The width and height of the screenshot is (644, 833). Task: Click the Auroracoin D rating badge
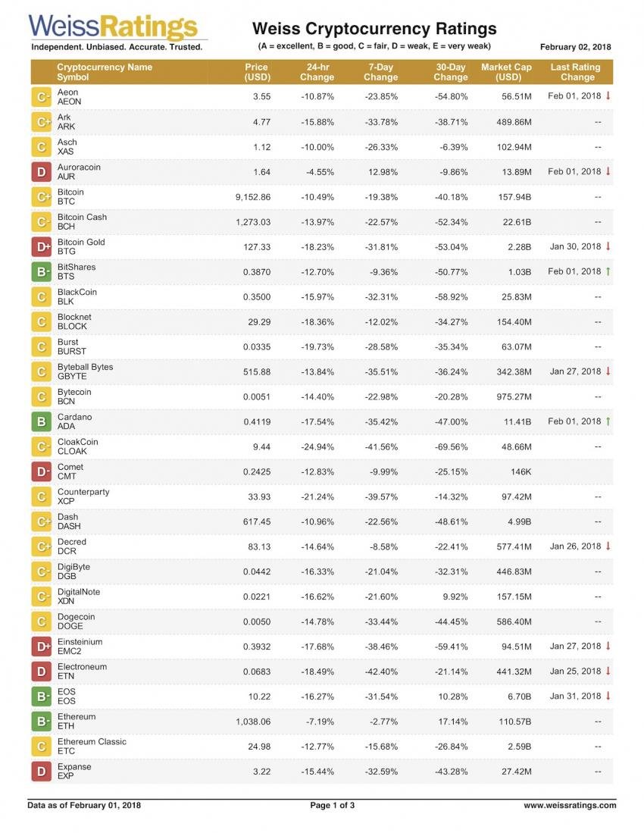pyautogui.click(x=42, y=172)
